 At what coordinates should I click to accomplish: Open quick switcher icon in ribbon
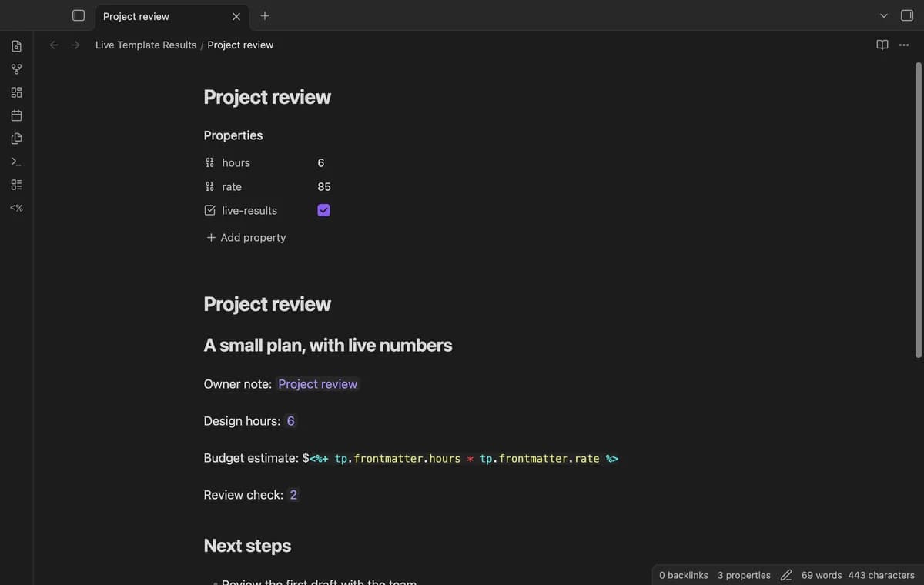[x=16, y=46]
